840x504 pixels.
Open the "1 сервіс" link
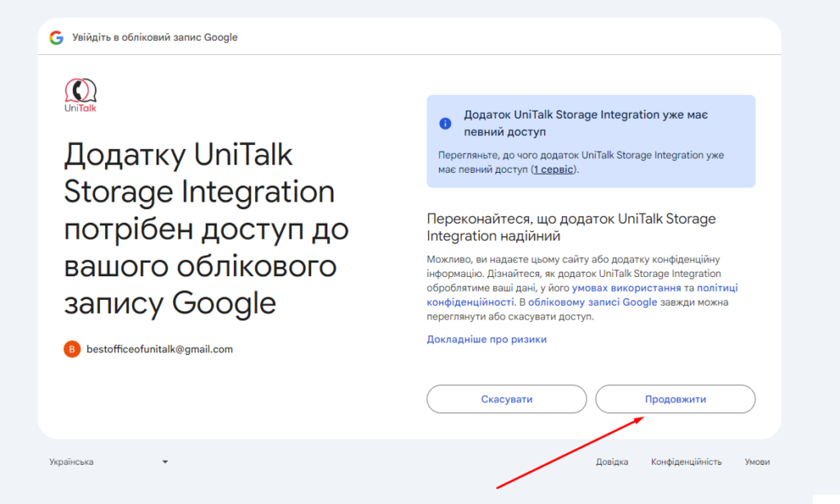pyautogui.click(x=555, y=170)
